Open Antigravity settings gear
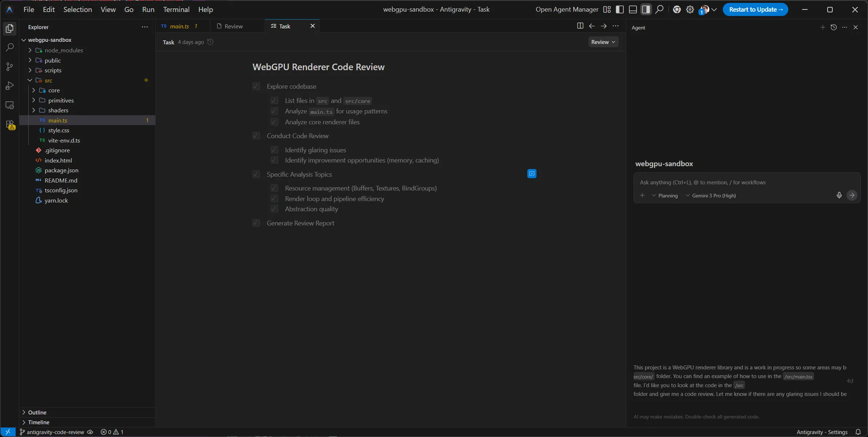 (690, 9)
